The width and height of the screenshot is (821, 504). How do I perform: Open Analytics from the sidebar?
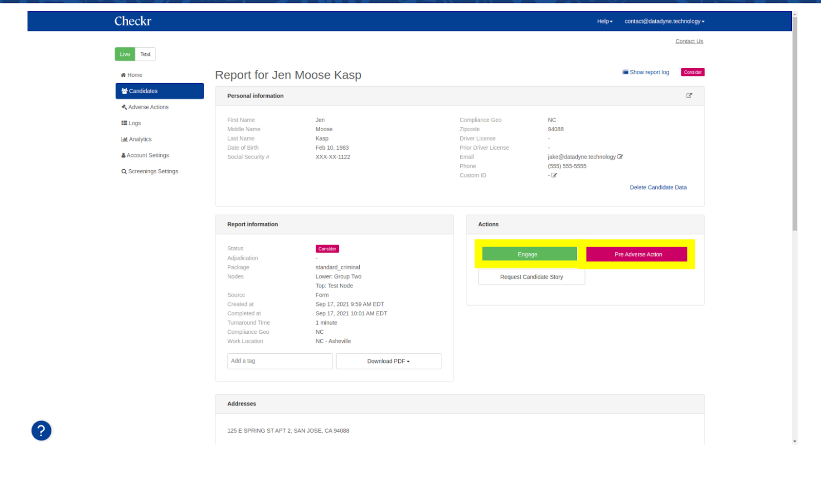tap(140, 139)
